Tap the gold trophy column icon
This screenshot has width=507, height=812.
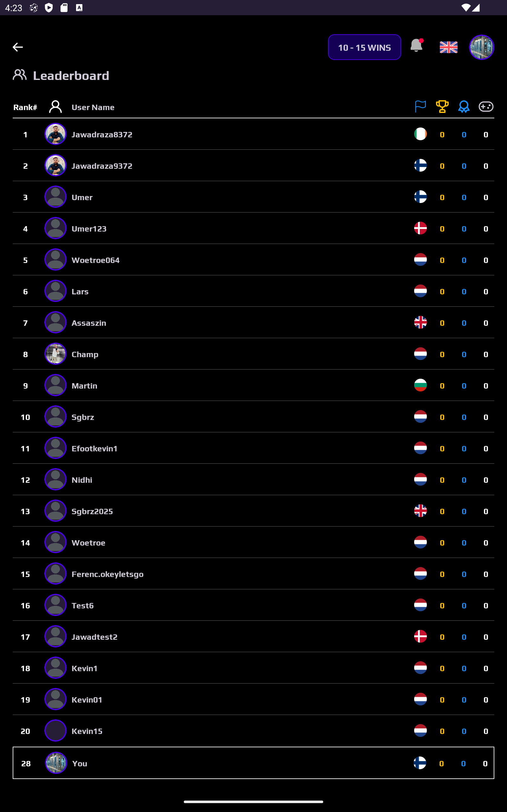click(x=442, y=107)
